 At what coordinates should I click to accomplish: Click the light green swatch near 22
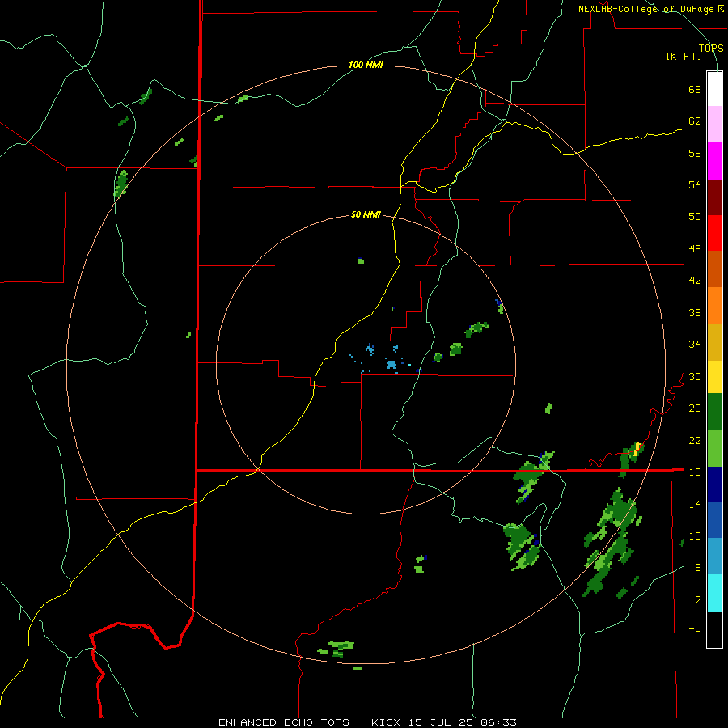714,448
